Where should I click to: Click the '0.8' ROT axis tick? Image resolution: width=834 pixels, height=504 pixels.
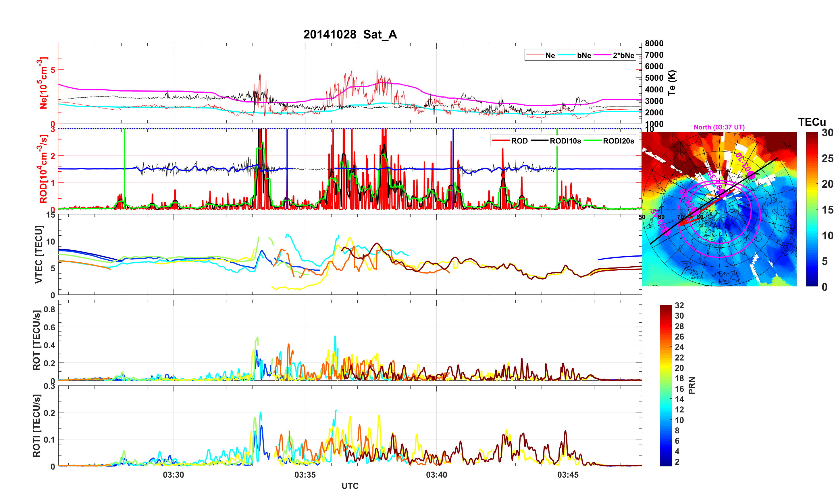tap(49, 309)
